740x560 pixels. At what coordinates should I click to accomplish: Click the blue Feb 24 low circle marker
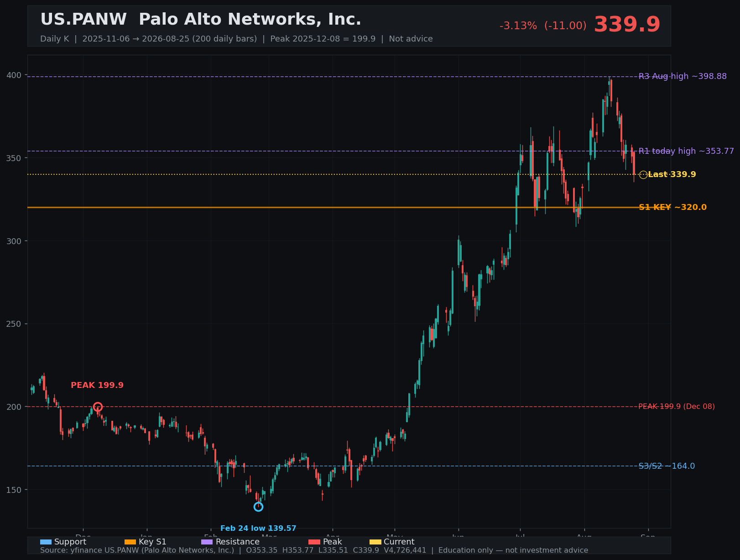click(258, 507)
